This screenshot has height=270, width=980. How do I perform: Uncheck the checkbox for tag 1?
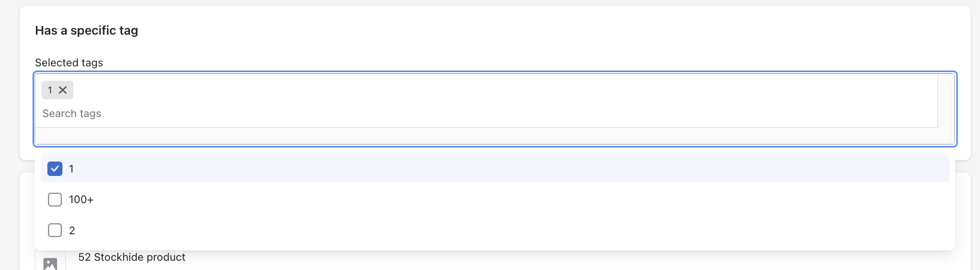click(x=55, y=169)
